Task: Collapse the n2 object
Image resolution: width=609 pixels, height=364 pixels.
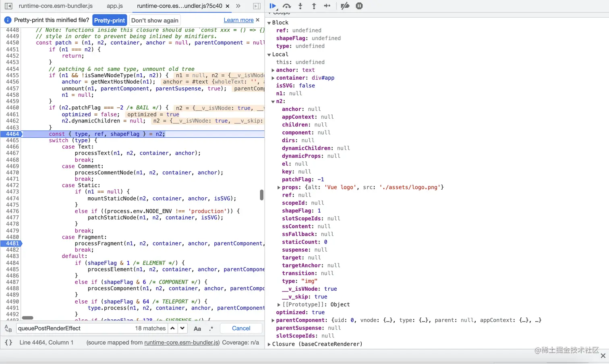Action: tap(273, 101)
